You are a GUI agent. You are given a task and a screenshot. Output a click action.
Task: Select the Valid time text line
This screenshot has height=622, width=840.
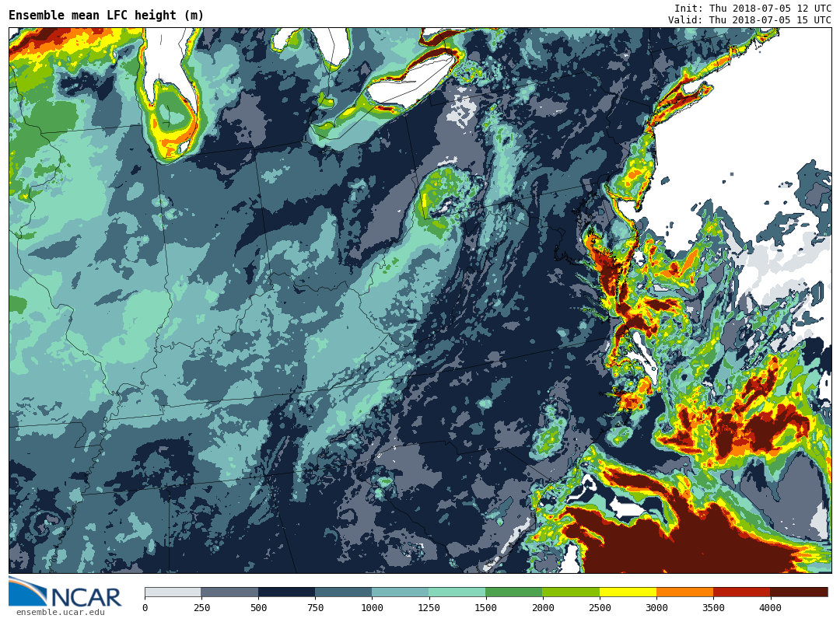pyautogui.click(x=749, y=20)
